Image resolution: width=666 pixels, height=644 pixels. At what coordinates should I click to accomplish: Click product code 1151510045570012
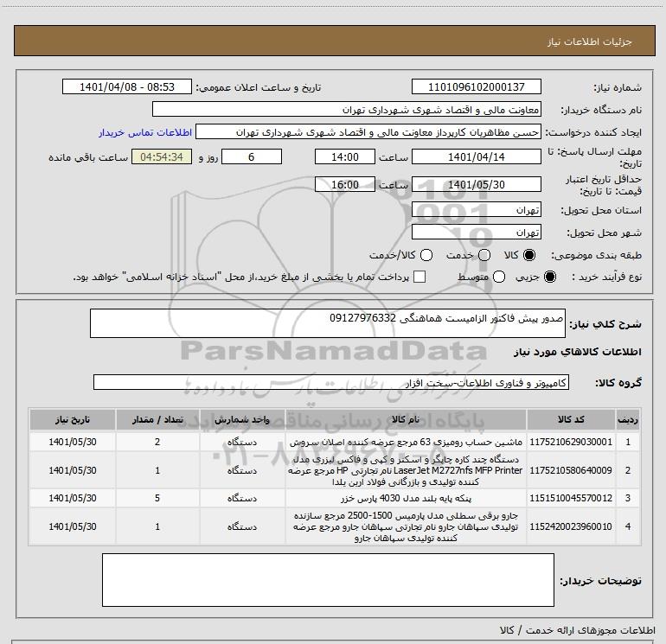pyautogui.click(x=571, y=498)
